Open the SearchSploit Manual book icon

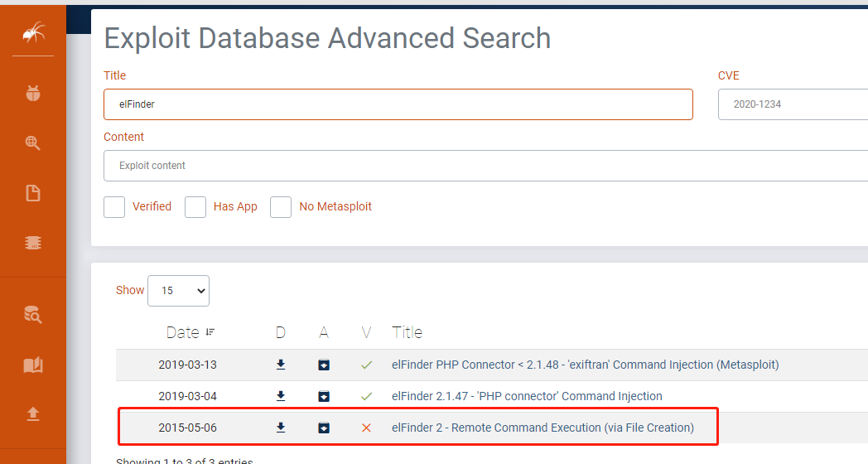tap(33, 365)
